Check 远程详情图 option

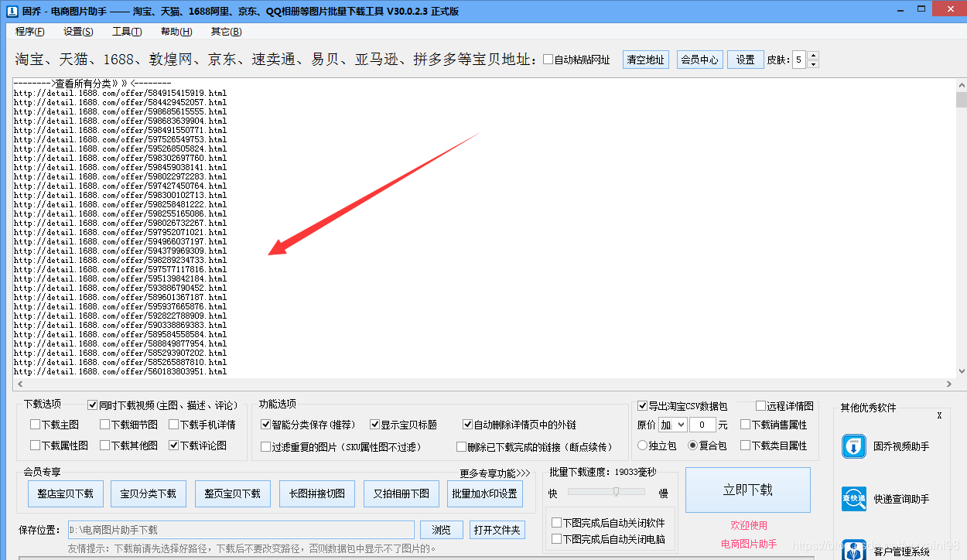coord(761,405)
